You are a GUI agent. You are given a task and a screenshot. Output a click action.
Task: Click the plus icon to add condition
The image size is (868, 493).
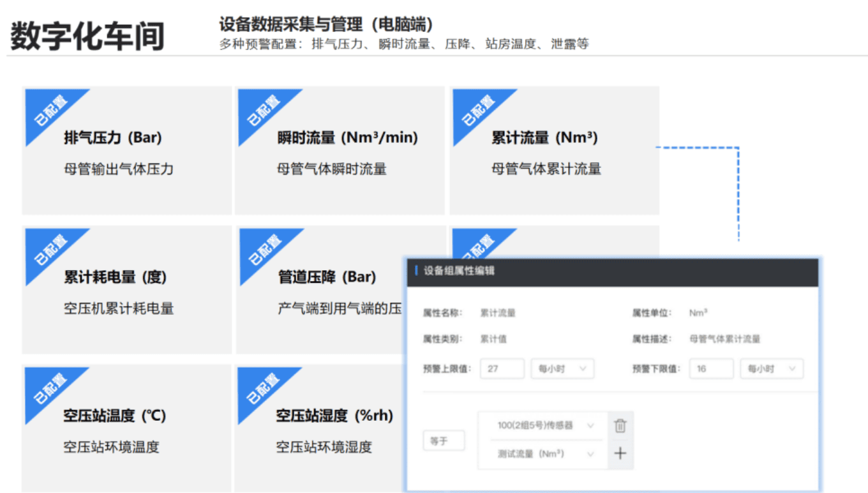pyautogui.click(x=620, y=453)
